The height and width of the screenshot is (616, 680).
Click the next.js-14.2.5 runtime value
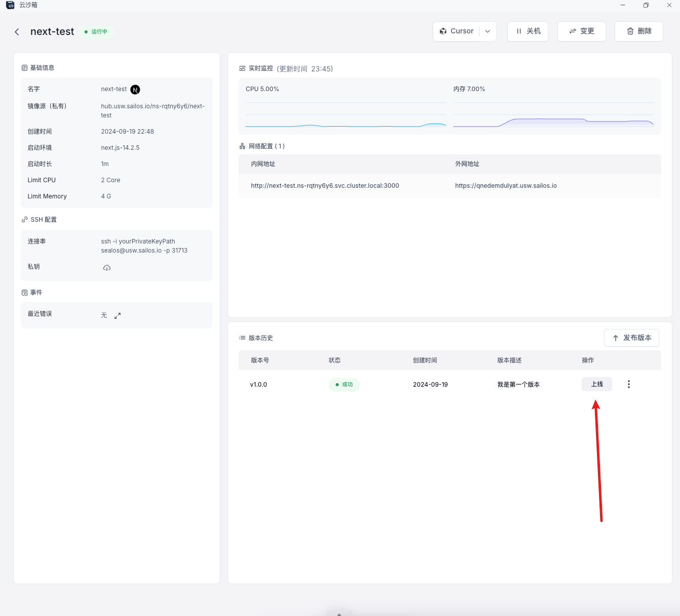click(120, 148)
